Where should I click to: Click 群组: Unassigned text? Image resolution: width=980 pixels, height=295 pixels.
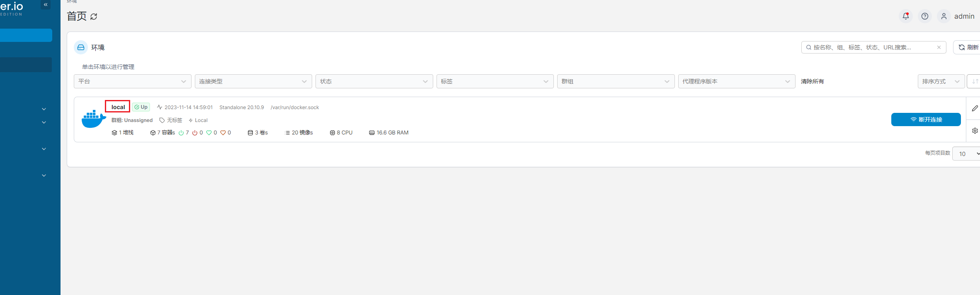pos(132,120)
